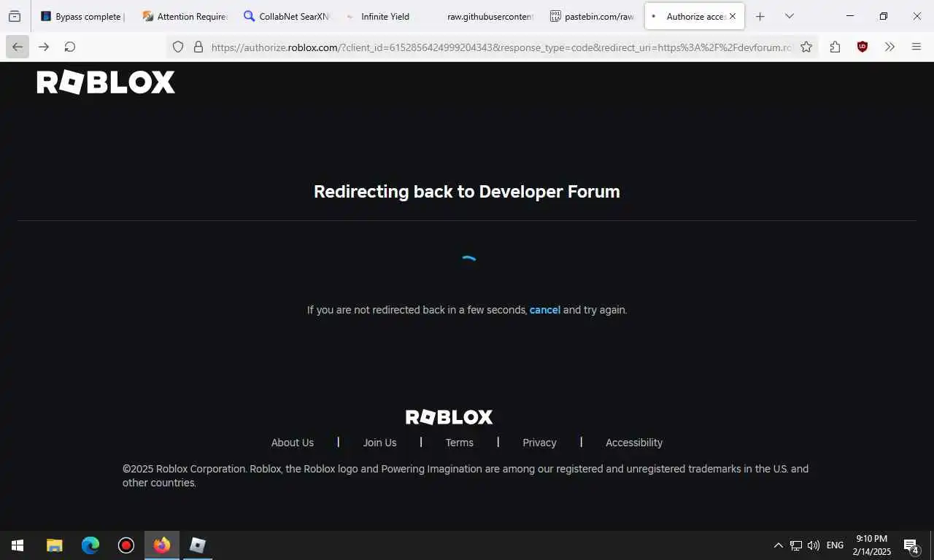Viewport: 934px width, 560px height.
Task: List all tabs dropdown arrow
Action: [x=790, y=16]
